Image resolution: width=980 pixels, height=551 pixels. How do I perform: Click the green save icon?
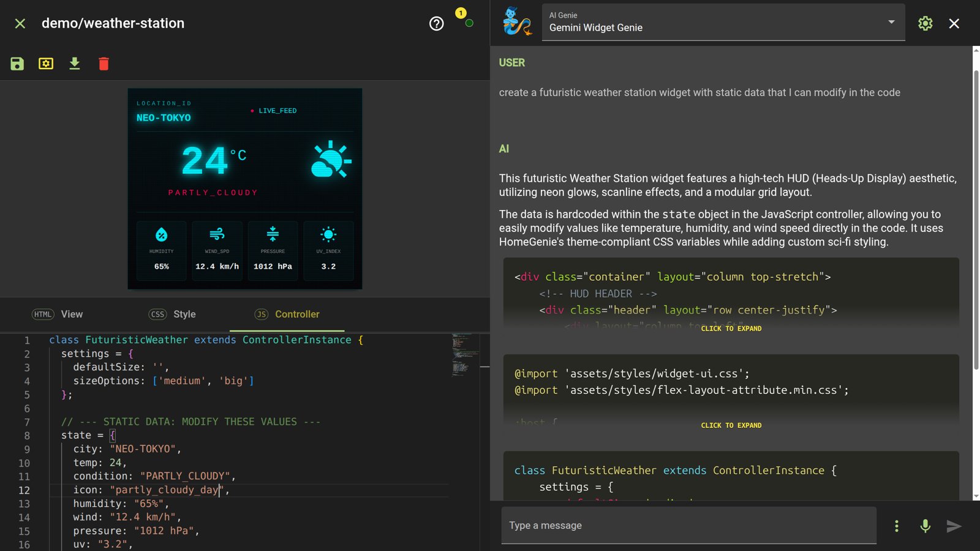(x=17, y=64)
